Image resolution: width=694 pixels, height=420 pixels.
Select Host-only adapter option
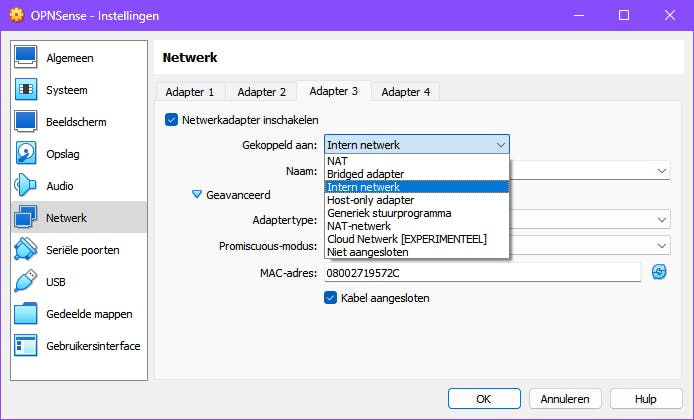click(369, 200)
